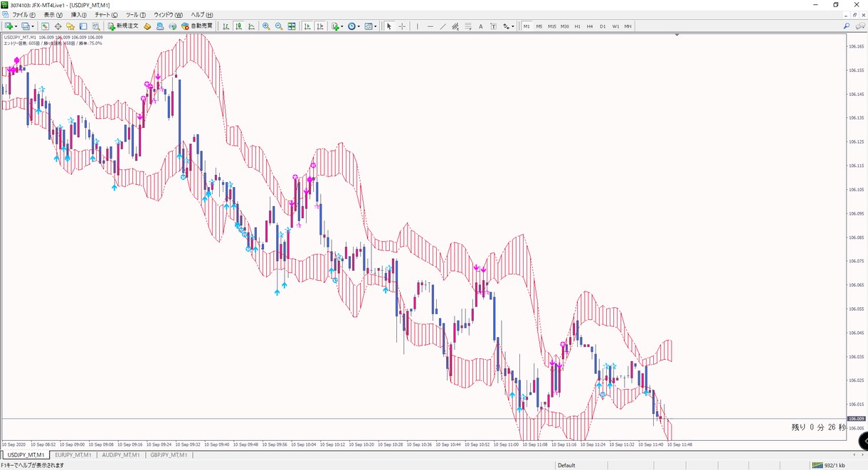Switch to the GBPJPY_MT,M1 tab
Image resolution: width=868 pixels, height=470 pixels.
(169, 454)
